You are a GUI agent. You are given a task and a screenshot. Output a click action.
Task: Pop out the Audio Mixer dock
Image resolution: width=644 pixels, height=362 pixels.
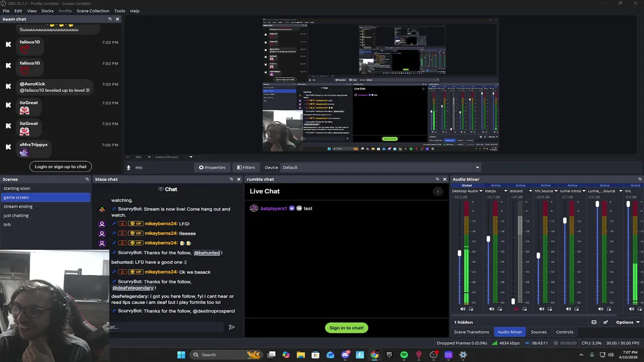(639, 179)
